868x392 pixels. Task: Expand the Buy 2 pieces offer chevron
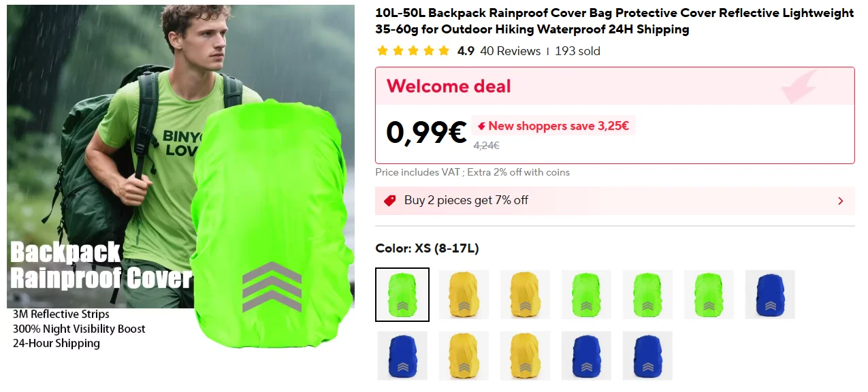coord(840,201)
